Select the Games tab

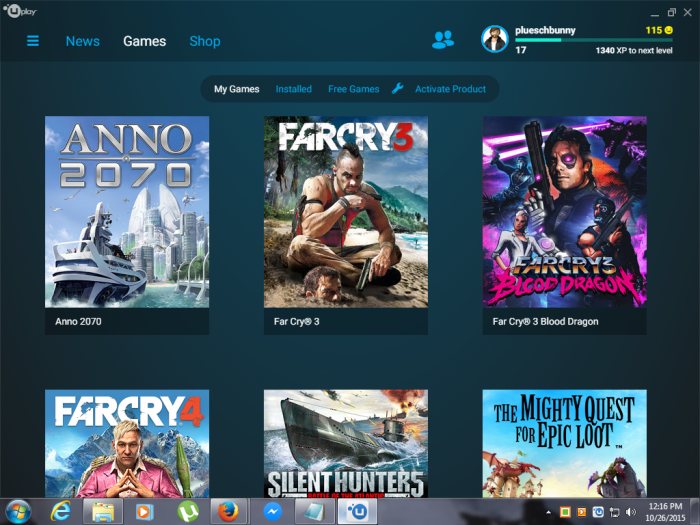145,41
